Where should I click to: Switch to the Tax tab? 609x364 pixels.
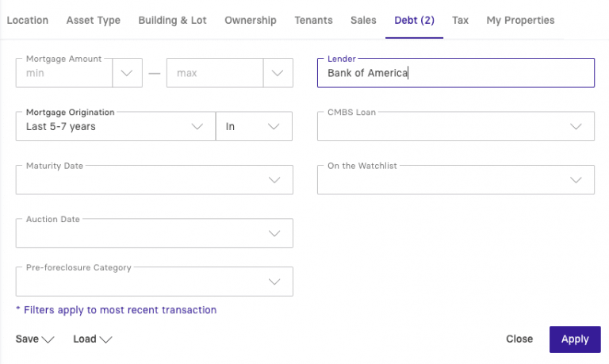coord(460,20)
